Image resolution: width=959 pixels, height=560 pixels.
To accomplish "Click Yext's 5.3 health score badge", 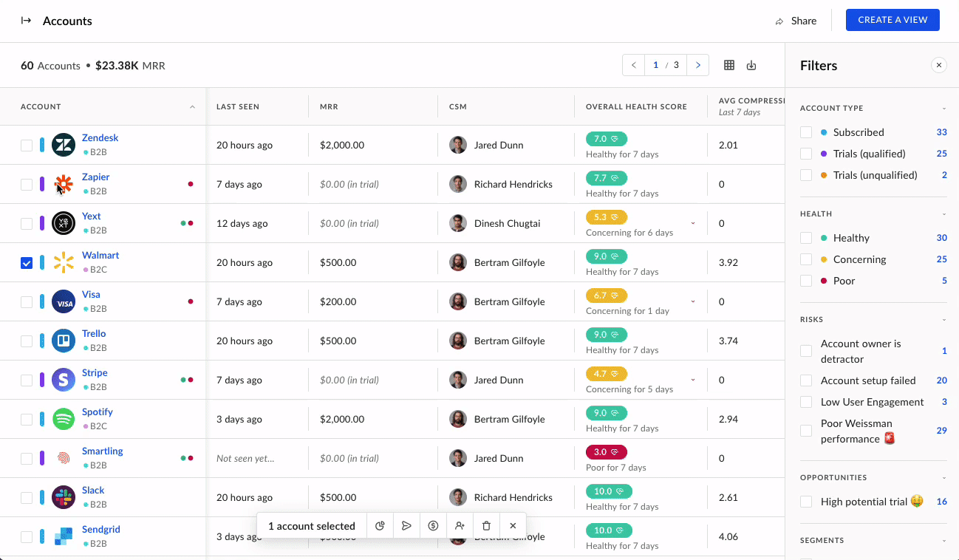I will click(x=607, y=217).
